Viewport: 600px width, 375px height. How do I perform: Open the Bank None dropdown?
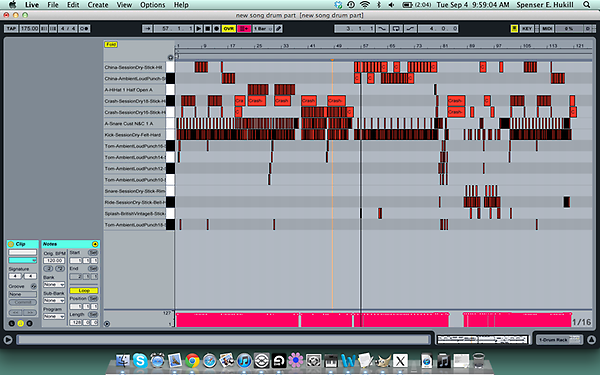click(54, 285)
